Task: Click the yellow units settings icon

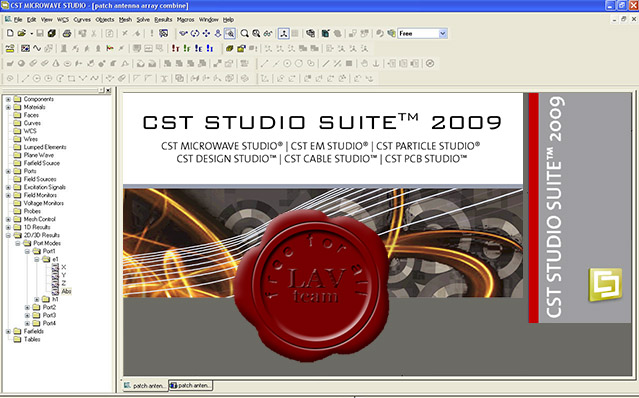Action: pyautogui.click(x=10, y=48)
